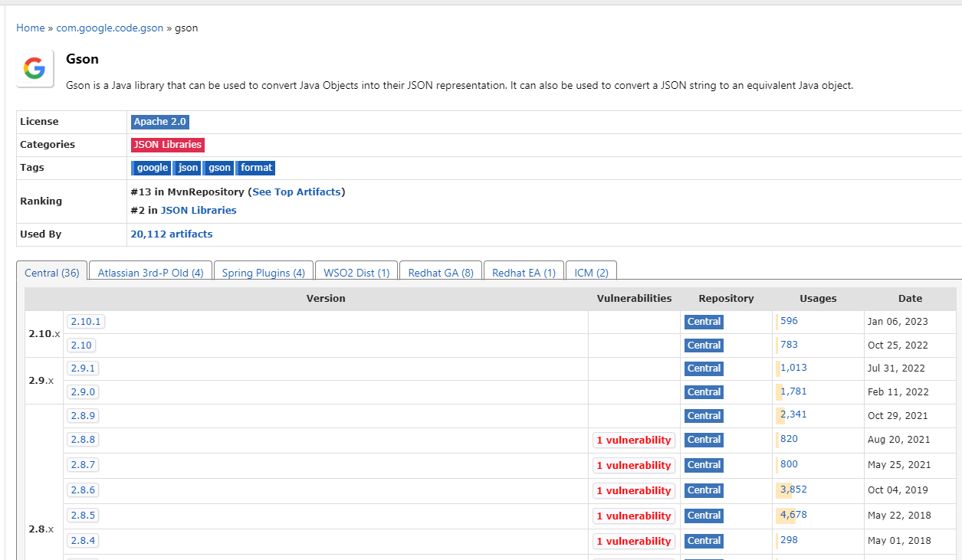This screenshot has width=962, height=560.
Task: View the vulnerability for version 2.8.4
Action: click(x=634, y=542)
